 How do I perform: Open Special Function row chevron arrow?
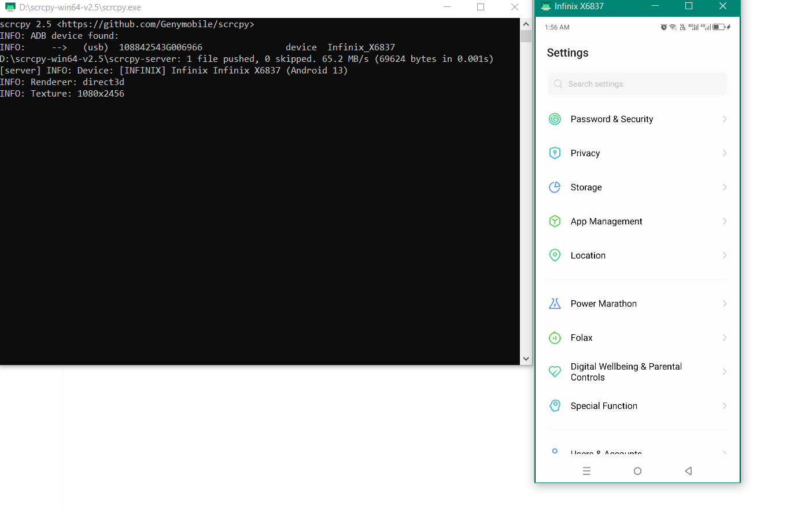[725, 406]
